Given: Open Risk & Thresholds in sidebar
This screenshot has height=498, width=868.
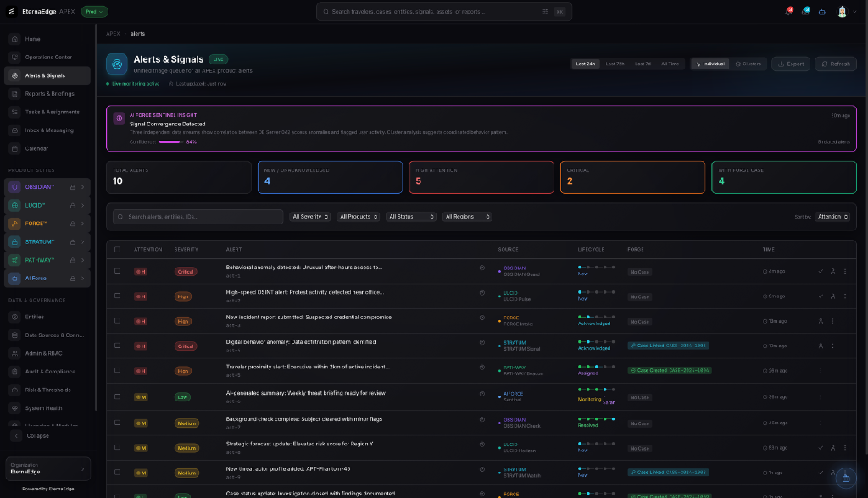Looking at the screenshot, I should 47,390.
